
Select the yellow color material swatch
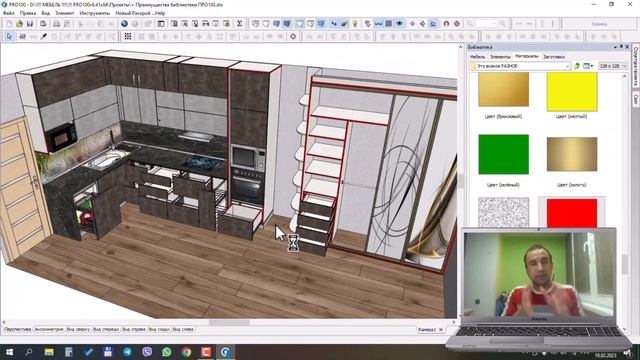571,91
